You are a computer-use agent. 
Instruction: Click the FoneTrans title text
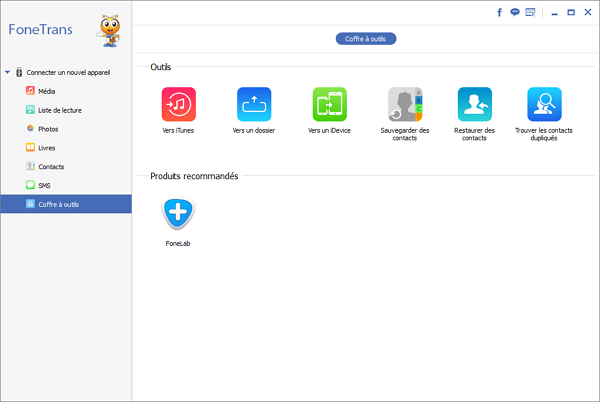tap(41, 29)
